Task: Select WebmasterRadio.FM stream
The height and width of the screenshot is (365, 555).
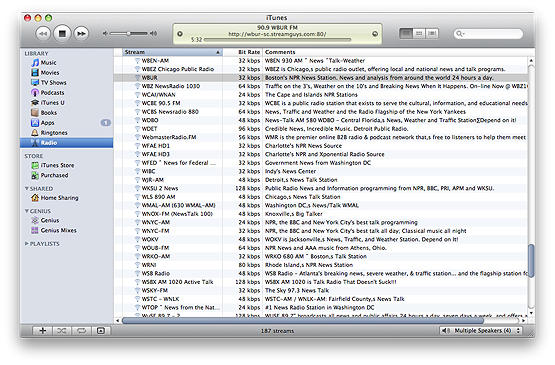Action: click(320, 137)
